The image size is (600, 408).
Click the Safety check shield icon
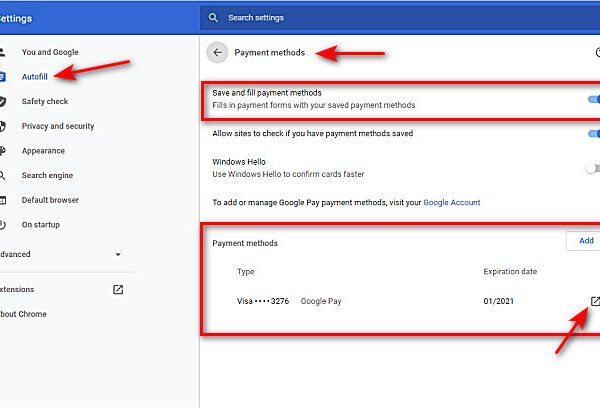tap(3, 101)
